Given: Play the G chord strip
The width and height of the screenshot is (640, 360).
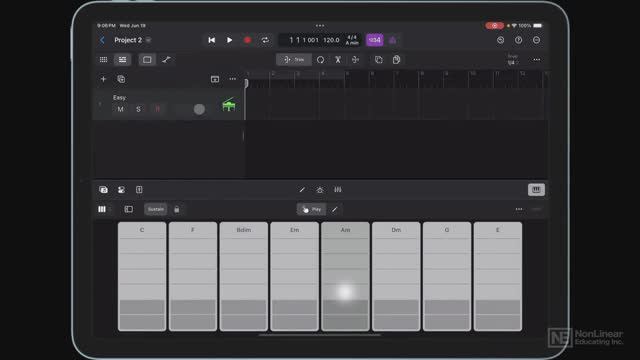Looking at the screenshot, I should 447,276.
